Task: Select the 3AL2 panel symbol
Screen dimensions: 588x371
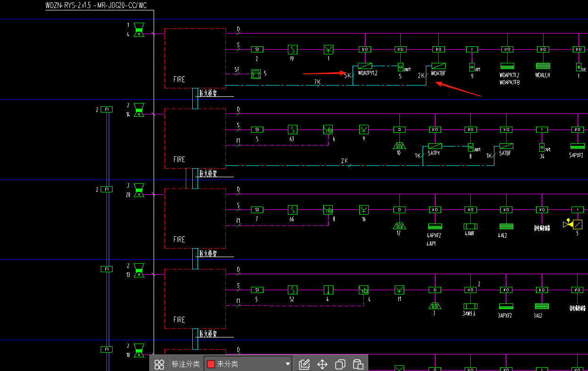Action: 542,306
